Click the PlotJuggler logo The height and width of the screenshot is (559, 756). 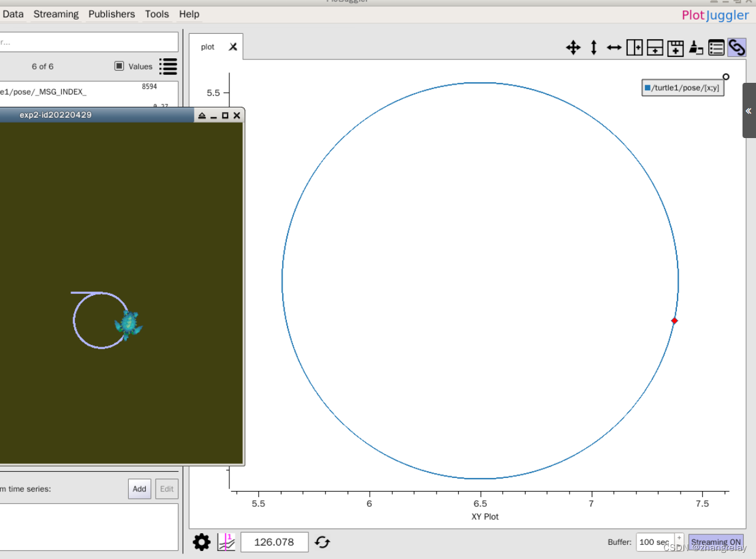pos(715,15)
